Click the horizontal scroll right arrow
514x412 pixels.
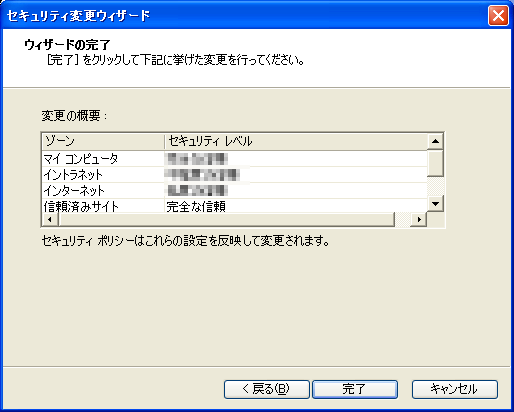coord(419,219)
